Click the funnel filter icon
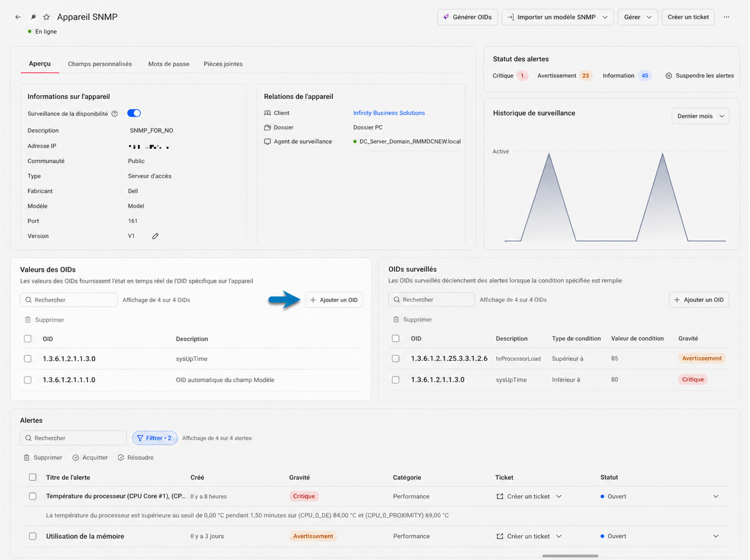 (140, 438)
